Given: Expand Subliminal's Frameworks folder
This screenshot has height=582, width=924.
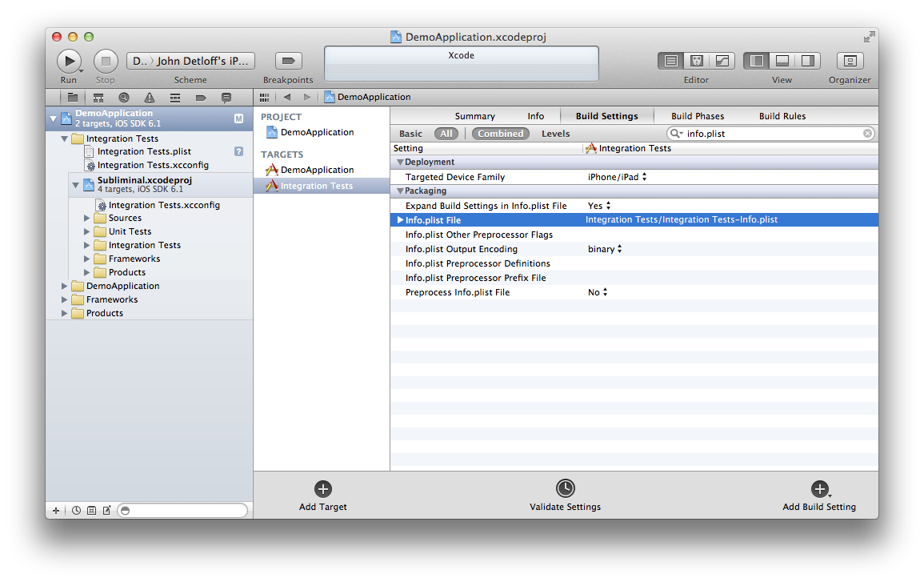Looking at the screenshot, I should 86,259.
